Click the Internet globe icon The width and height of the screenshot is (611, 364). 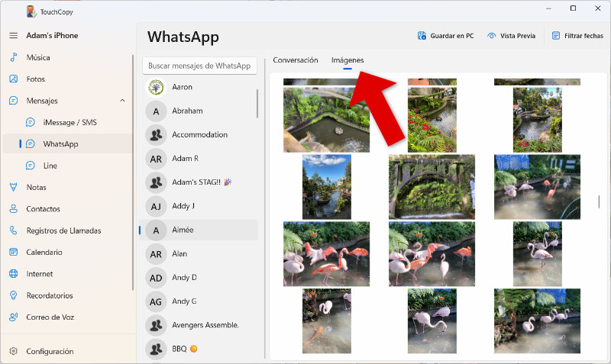[13, 274]
